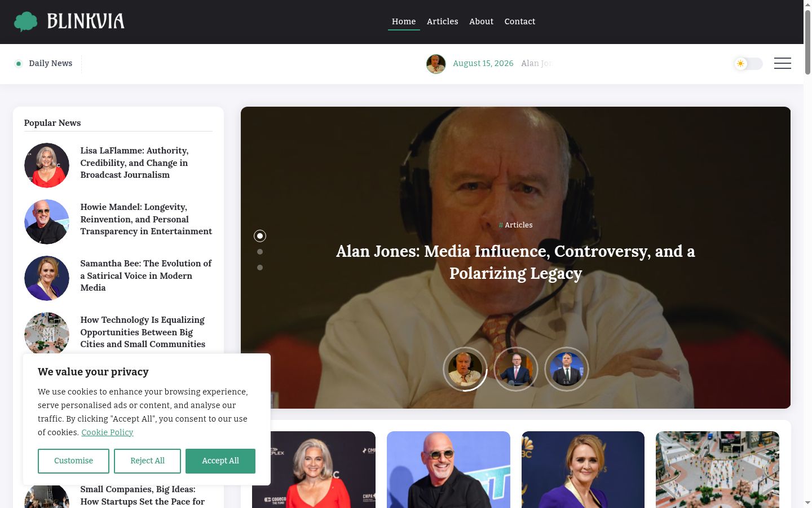Open the Howie Mandel popular news headline
This screenshot has width=812, height=508.
146,219
